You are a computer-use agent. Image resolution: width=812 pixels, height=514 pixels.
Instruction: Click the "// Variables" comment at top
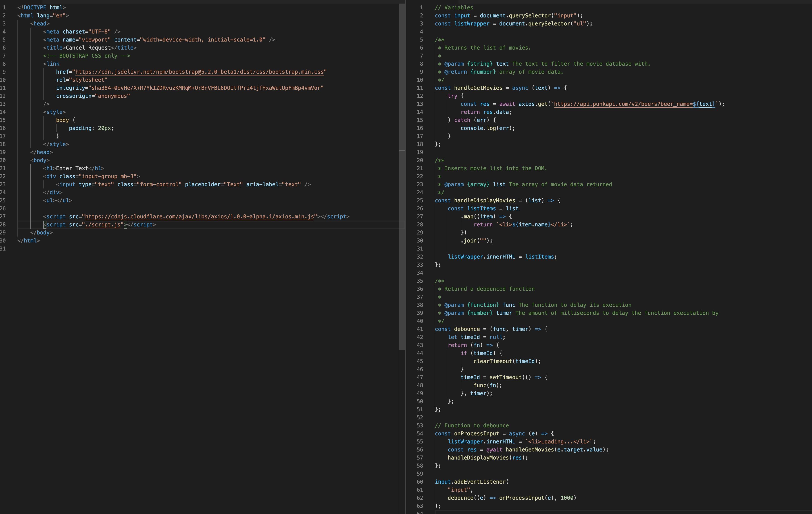pyautogui.click(x=454, y=7)
